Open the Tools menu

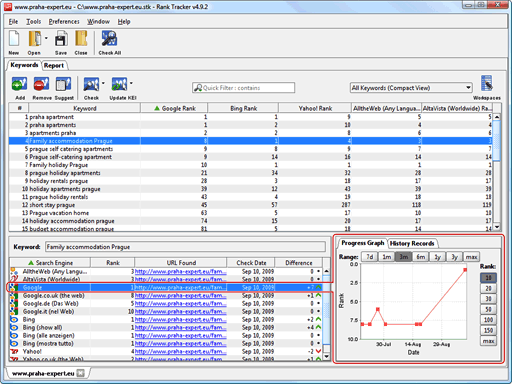click(34, 22)
